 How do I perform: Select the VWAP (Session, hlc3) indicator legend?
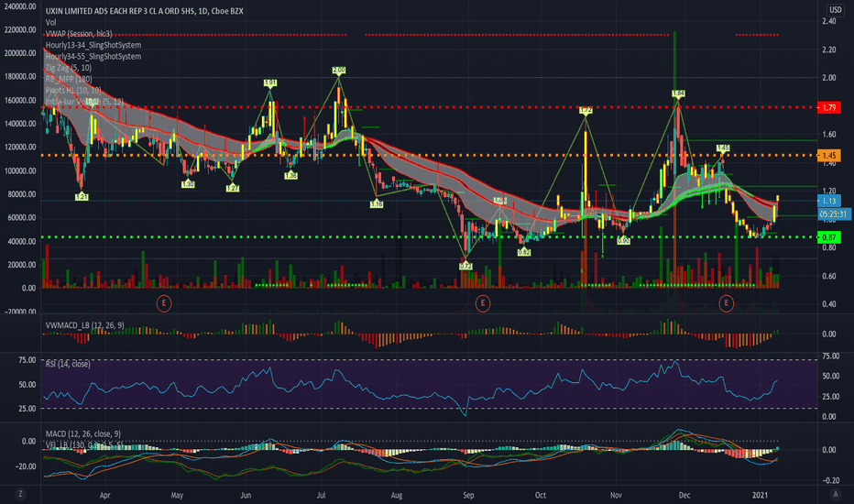click(79, 34)
